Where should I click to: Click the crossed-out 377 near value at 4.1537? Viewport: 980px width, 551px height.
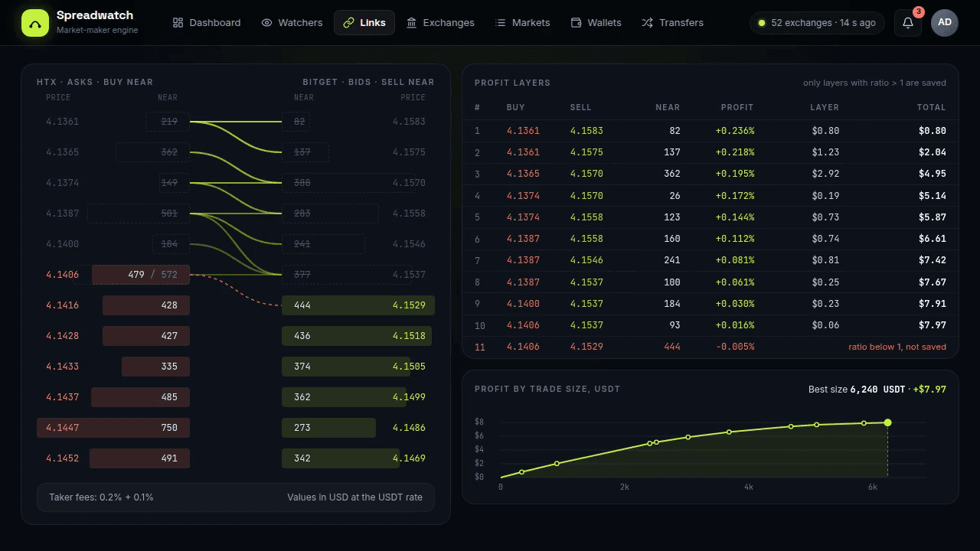point(302,275)
